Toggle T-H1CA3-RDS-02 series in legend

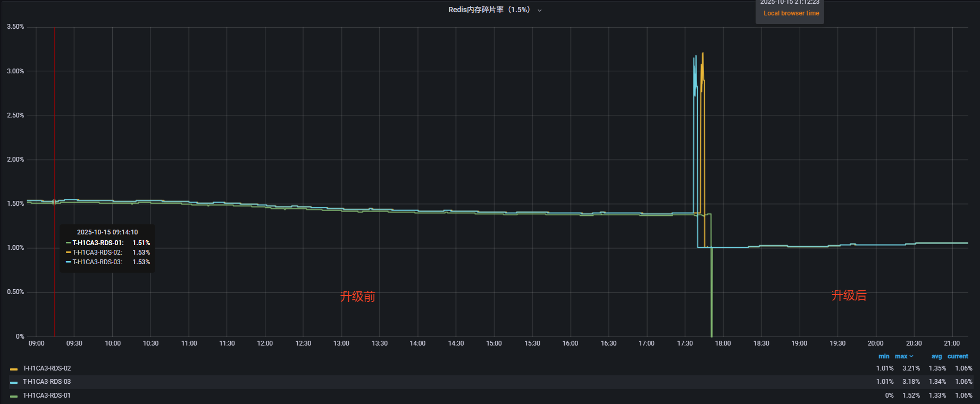click(47, 368)
